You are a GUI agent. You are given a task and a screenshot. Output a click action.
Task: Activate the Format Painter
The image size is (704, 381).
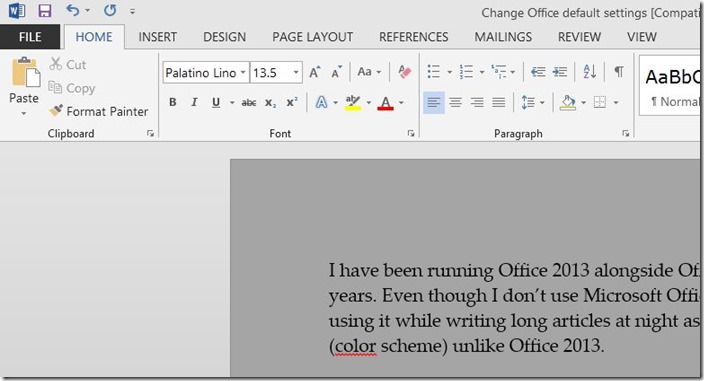tap(99, 111)
